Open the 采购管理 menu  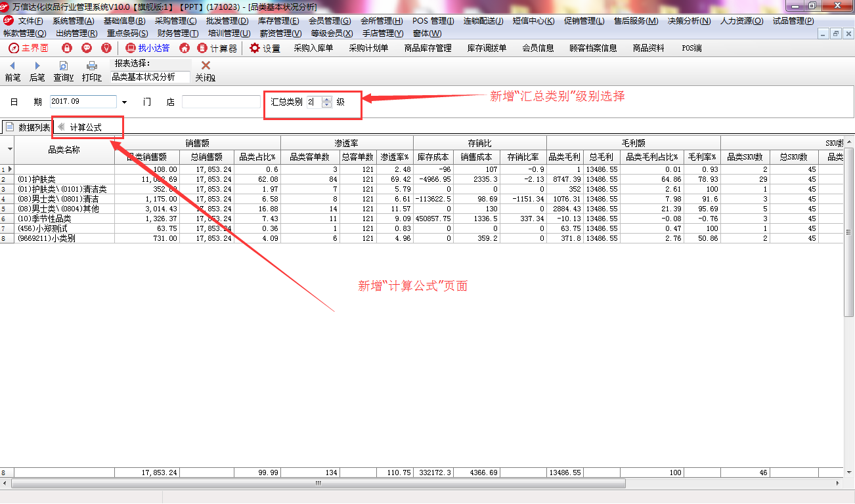176,21
